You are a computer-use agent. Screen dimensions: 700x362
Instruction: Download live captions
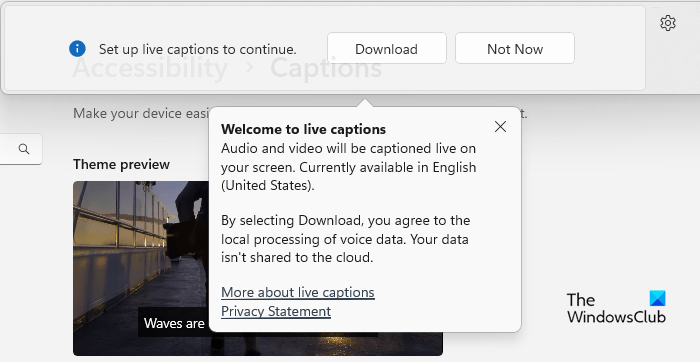pos(387,48)
